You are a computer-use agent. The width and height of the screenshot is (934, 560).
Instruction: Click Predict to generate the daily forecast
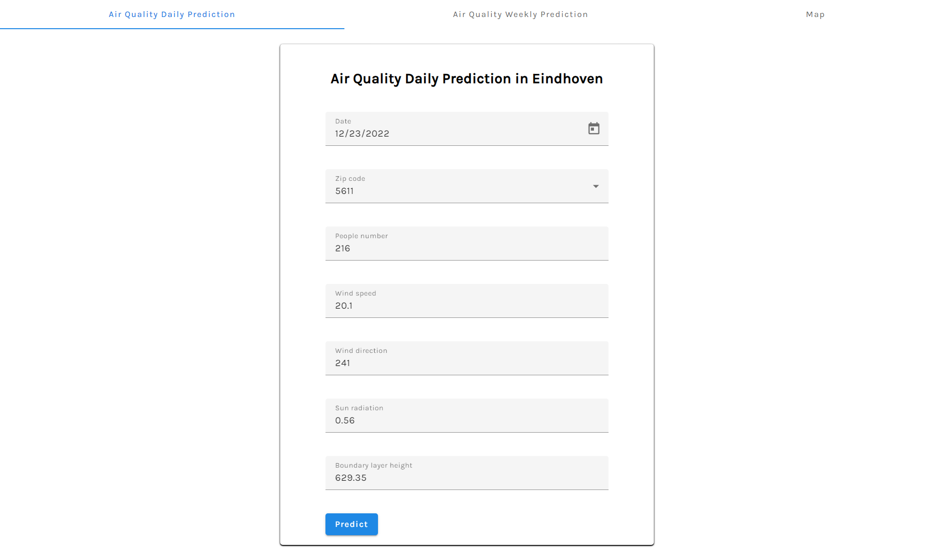coord(351,524)
